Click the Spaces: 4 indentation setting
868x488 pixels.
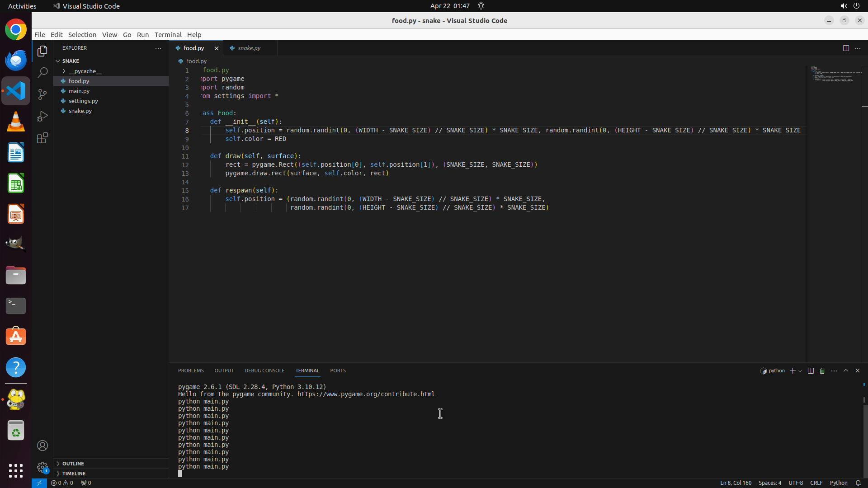point(769,483)
